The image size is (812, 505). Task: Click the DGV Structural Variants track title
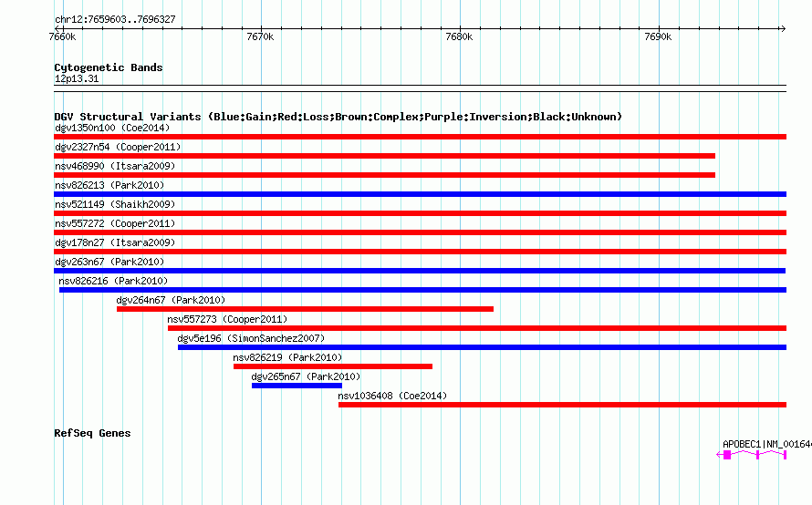coord(338,117)
